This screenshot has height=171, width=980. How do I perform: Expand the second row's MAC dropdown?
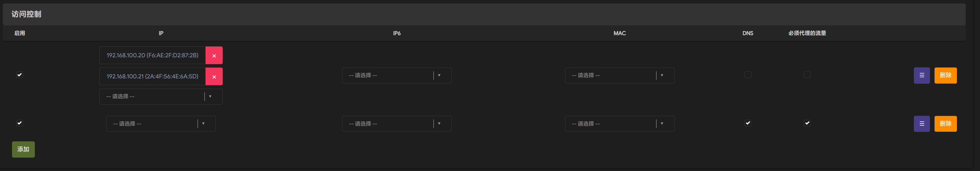point(619,123)
